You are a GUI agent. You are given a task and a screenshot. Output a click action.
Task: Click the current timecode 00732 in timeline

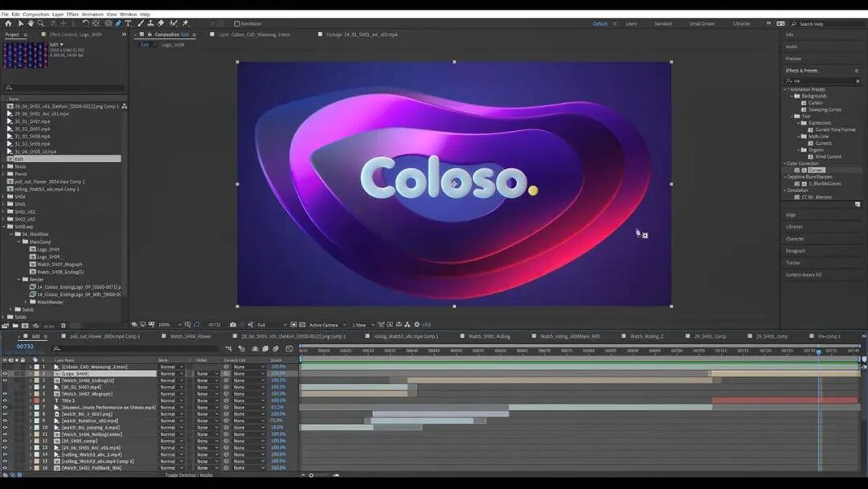click(25, 347)
